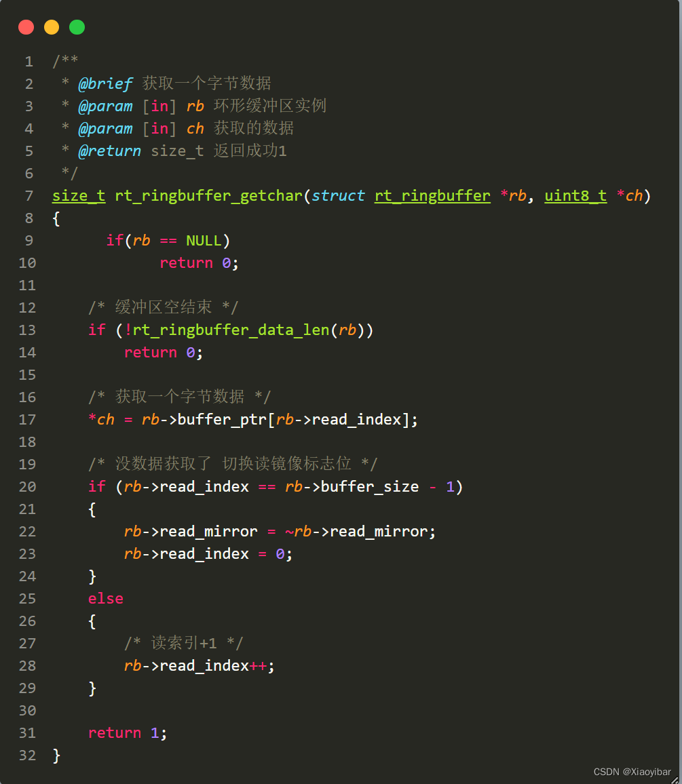Click the red traffic light button
This screenshot has height=784, width=682.
coord(26,27)
